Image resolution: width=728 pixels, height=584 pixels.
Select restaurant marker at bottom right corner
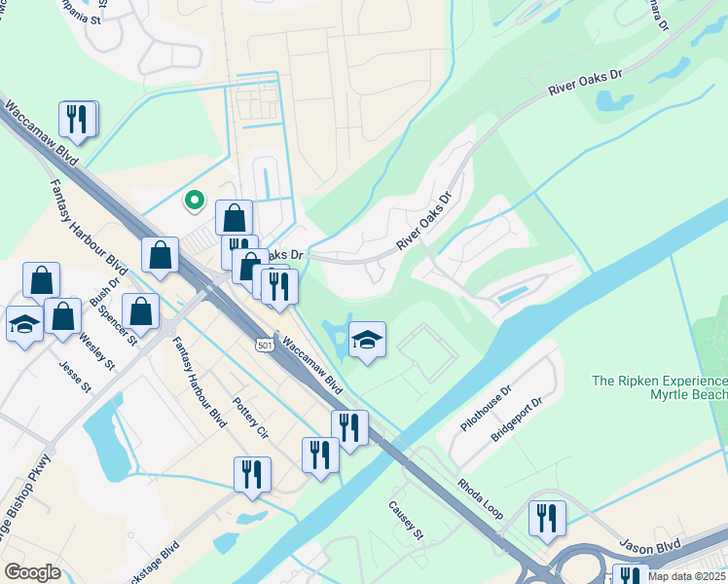631,574
